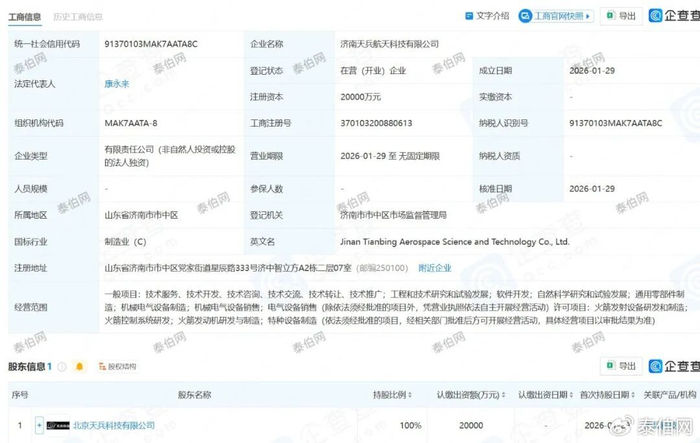This screenshot has width=700, height=443.
Task: Open the 文字介绍 text introduction
Action: coord(487,16)
